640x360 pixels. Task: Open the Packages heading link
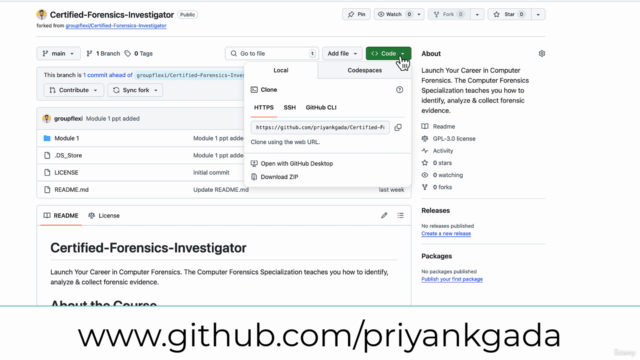(x=436, y=256)
